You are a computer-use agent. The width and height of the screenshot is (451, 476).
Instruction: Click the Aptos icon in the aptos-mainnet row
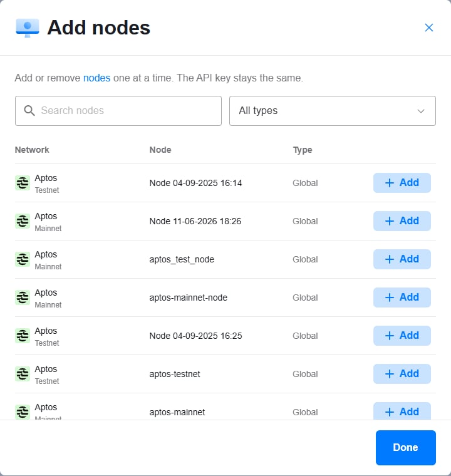click(23, 412)
